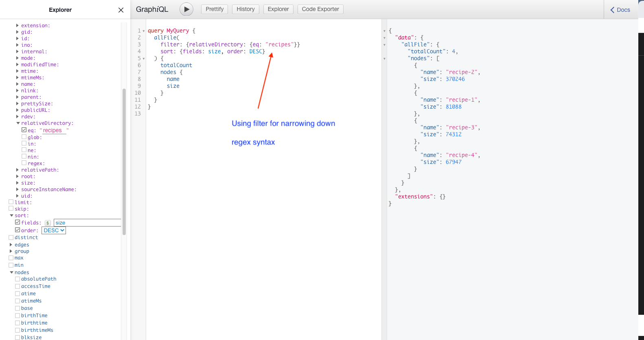This screenshot has width=644, height=340.
Task: Collapse the nodes field
Action: (11, 272)
